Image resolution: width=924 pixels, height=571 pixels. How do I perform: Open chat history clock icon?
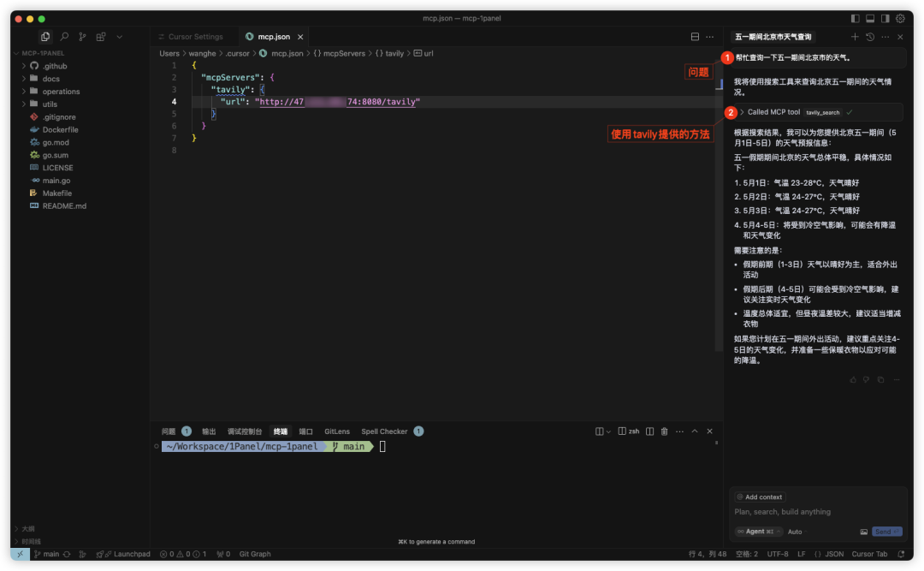870,37
